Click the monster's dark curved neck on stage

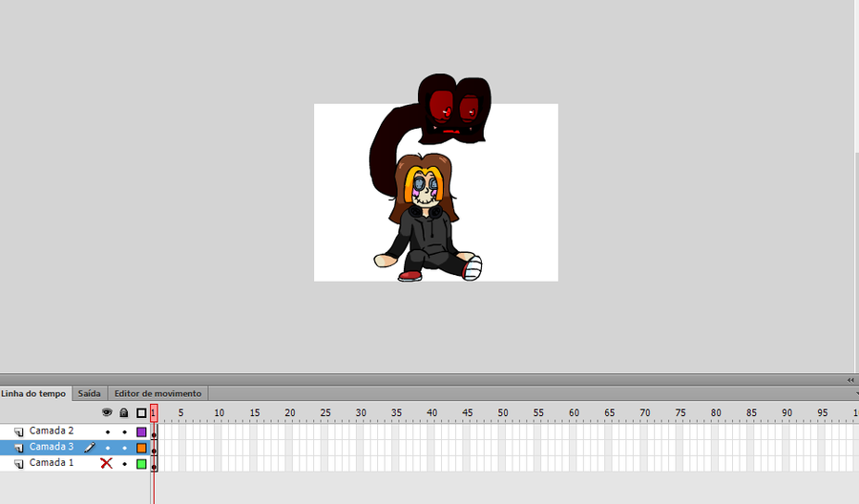pyautogui.click(x=388, y=148)
